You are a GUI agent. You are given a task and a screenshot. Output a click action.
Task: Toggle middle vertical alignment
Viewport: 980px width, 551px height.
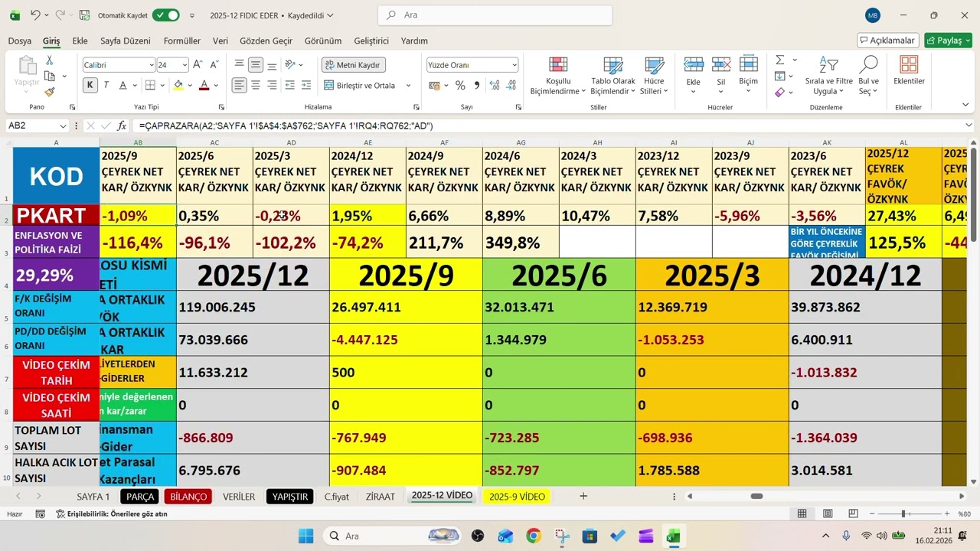(x=256, y=64)
